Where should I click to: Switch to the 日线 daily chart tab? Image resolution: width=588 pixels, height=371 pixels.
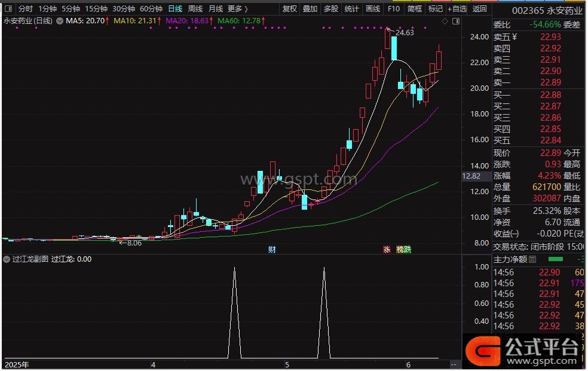[175, 8]
